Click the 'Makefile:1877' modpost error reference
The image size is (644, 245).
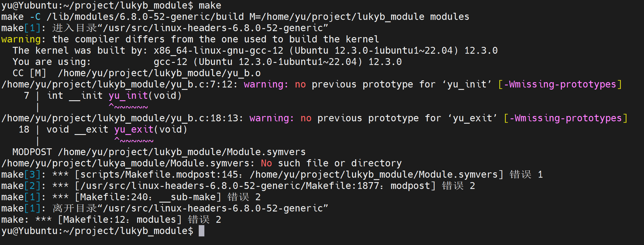(x=343, y=186)
